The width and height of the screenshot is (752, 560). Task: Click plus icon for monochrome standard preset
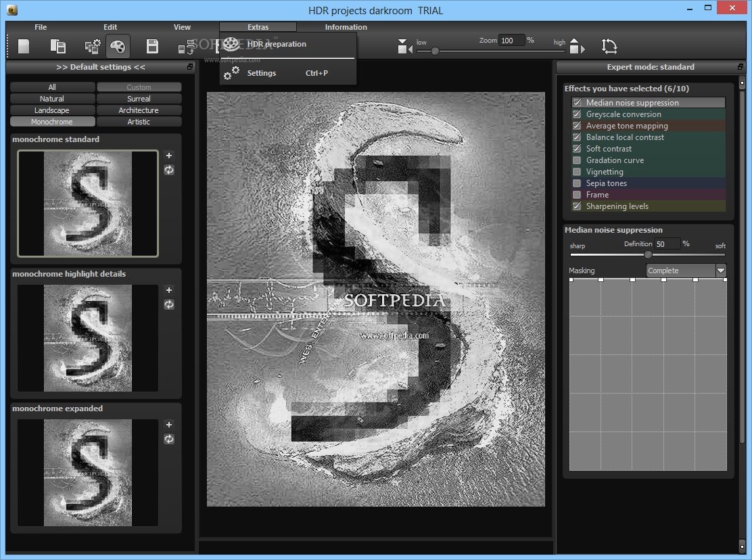[x=169, y=156]
